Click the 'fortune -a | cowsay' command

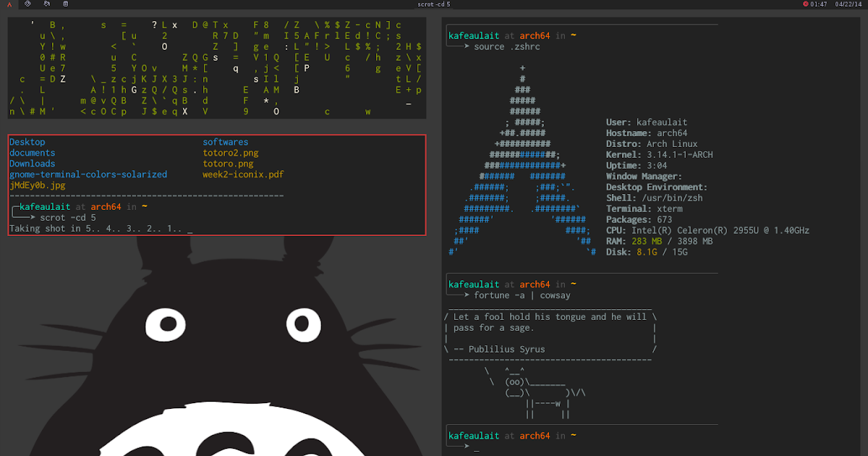[522, 295]
